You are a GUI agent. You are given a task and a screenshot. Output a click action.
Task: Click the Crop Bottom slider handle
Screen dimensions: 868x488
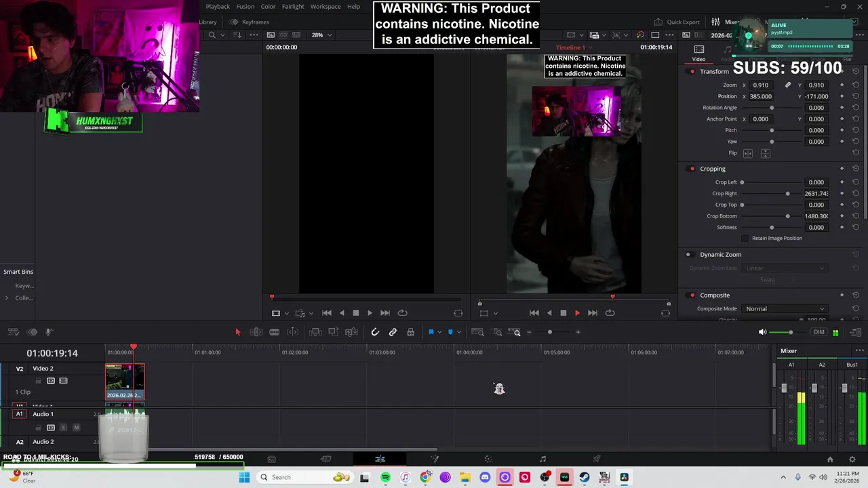[787, 216]
